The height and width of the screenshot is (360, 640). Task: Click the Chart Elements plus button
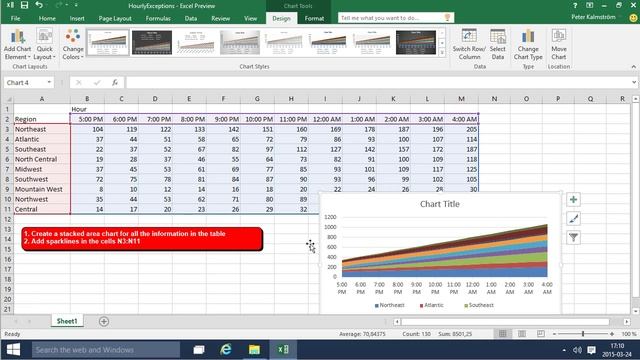[x=573, y=200]
